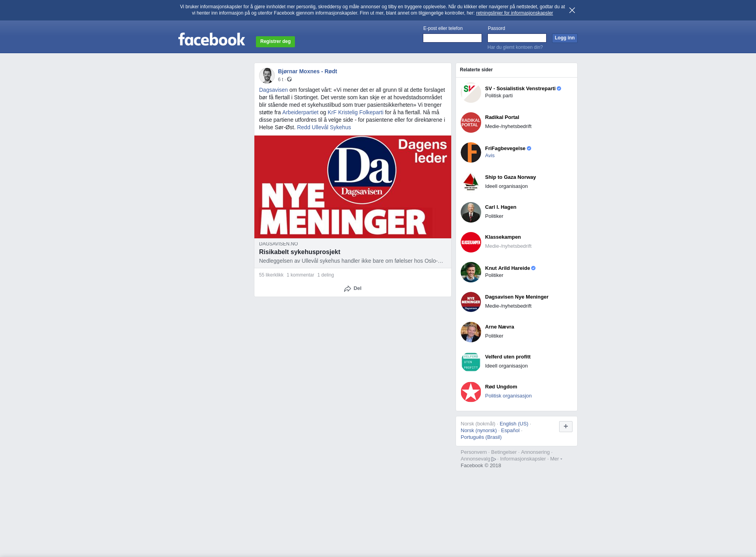Open Rød Ungdom star avatar
Image resolution: width=756 pixels, height=557 pixels.
click(x=471, y=392)
